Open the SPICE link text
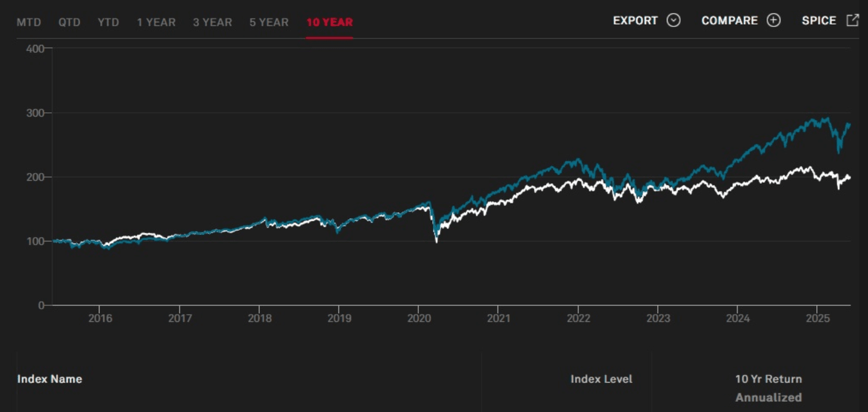The height and width of the screenshot is (412, 868). click(x=819, y=21)
